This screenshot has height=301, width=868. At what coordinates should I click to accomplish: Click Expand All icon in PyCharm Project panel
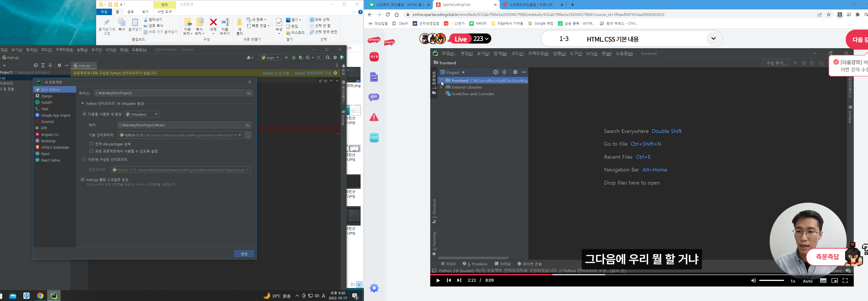pyautogui.click(x=43, y=65)
